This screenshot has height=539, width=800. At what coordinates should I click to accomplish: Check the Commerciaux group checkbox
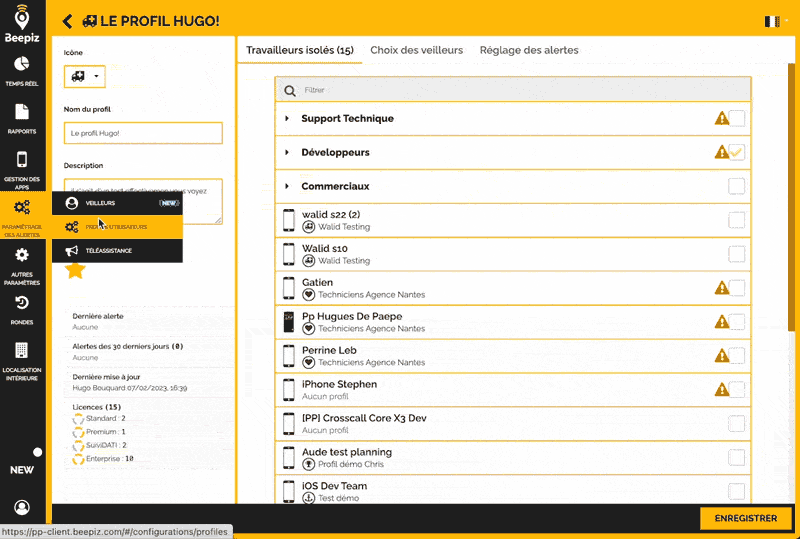[x=736, y=186]
